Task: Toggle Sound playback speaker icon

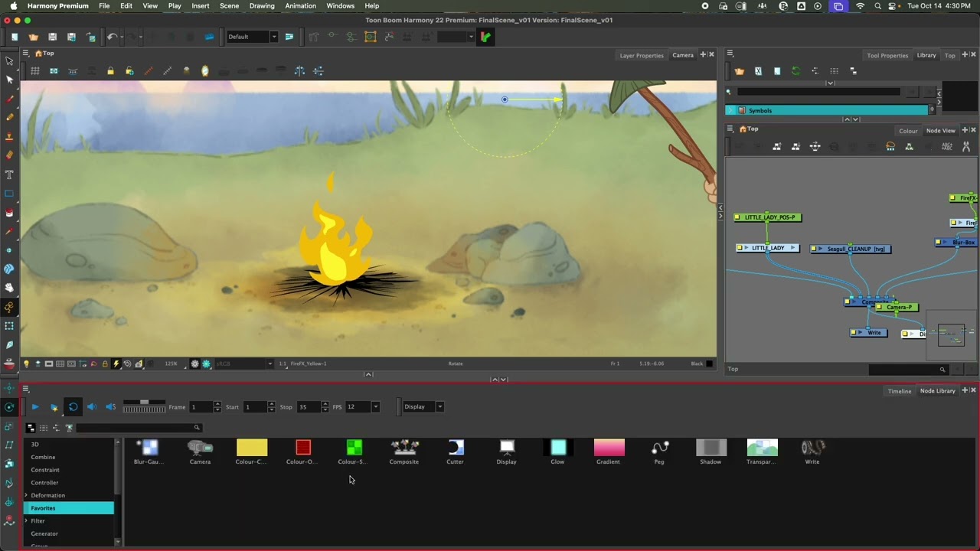Action: click(91, 406)
